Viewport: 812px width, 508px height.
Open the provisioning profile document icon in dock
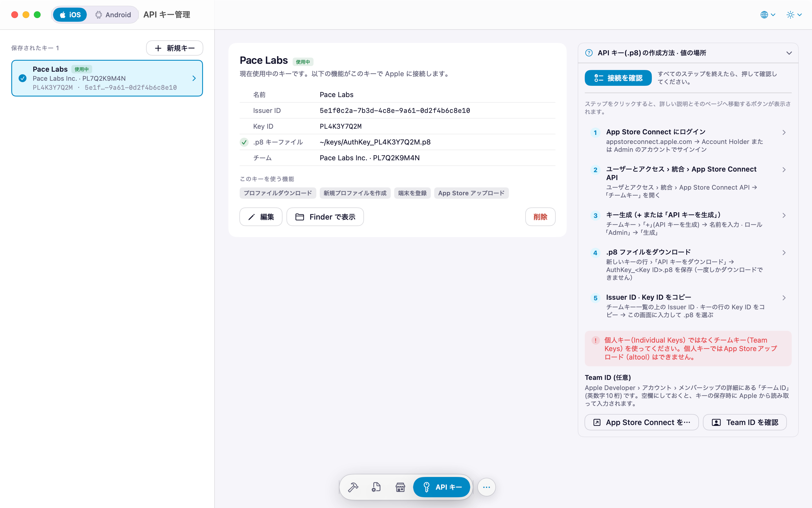376,487
